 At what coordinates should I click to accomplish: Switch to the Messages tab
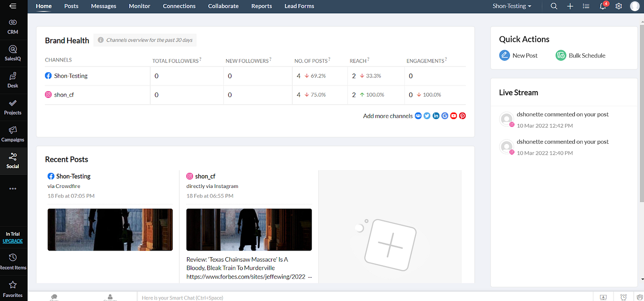(104, 6)
